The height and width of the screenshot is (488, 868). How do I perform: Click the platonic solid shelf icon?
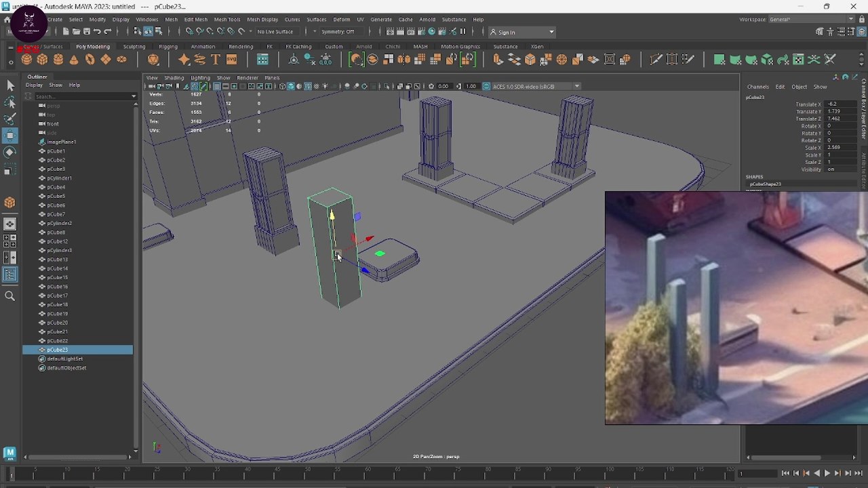click(153, 60)
